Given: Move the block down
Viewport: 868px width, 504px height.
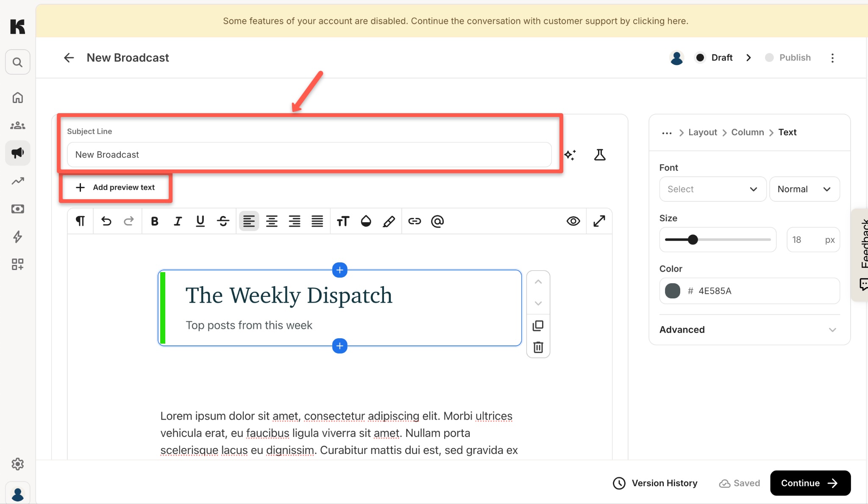Looking at the screenshot, I should coord(538,304).
